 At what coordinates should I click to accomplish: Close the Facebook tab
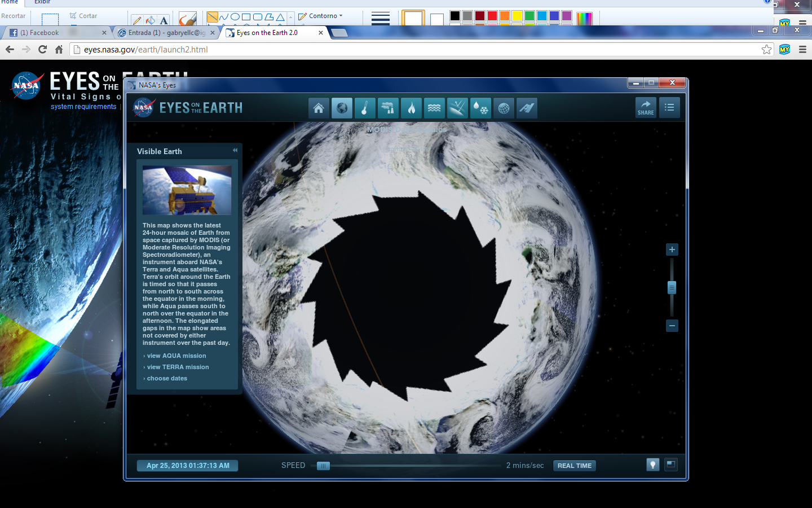pos(104,33)
